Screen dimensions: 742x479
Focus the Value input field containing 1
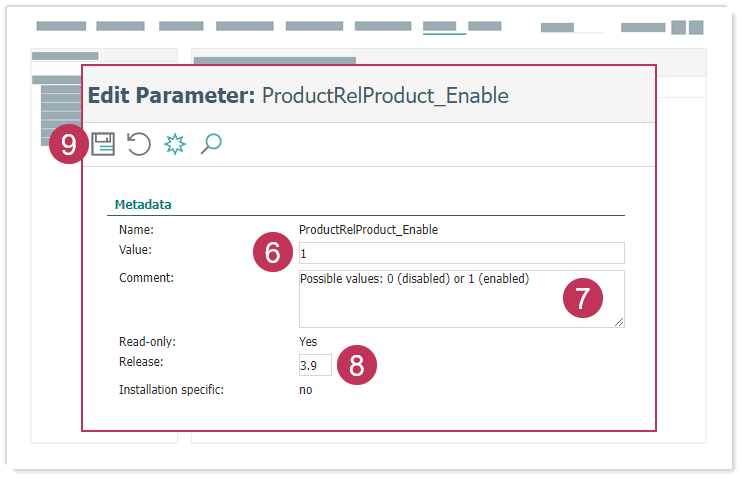click(x=460, y=253)
